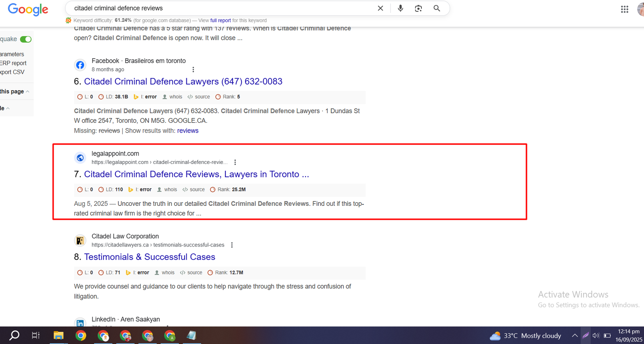Open options menu for legalappoint.com result

(235, 162)
